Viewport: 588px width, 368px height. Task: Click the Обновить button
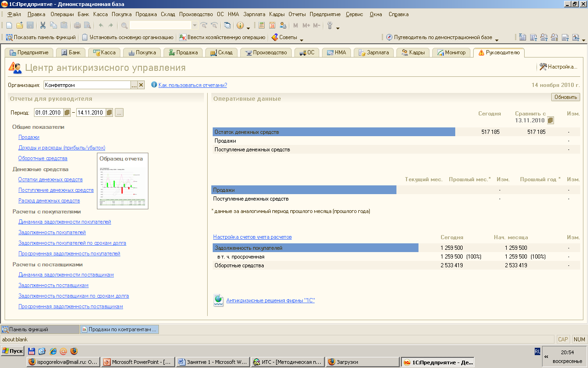point(565,97)
